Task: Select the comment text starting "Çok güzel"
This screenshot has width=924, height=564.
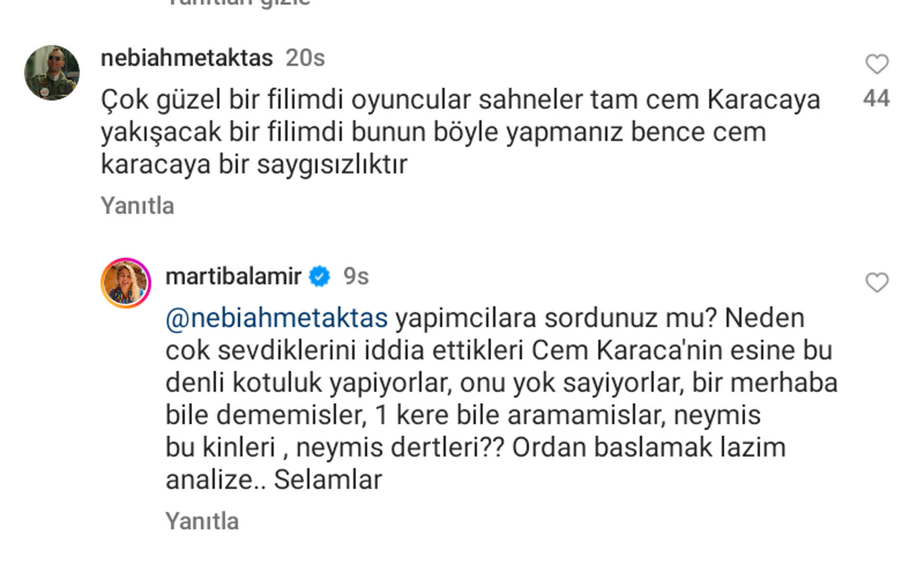Action: [x=459, y=131]
